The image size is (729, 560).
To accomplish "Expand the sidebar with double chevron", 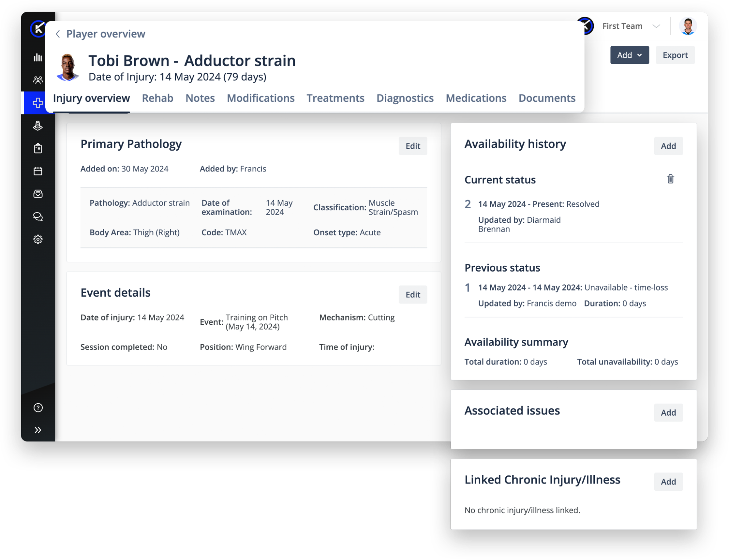I will point(38,430).
